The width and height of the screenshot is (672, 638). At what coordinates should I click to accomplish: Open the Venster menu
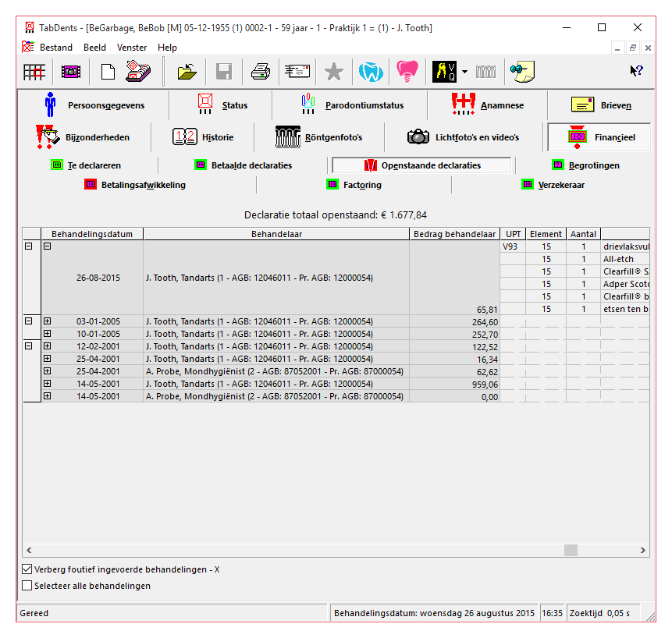(x=132, y=48)
